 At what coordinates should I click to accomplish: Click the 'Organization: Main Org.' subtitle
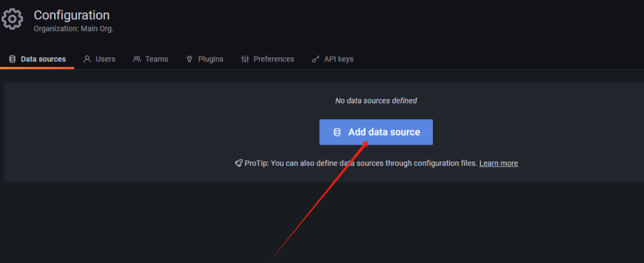coord(73,29)
